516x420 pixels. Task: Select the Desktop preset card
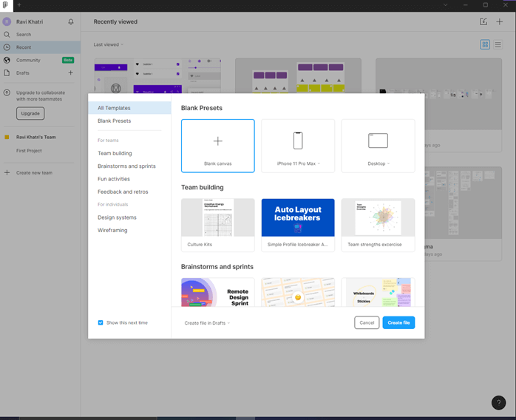click(x=378, y=146)
